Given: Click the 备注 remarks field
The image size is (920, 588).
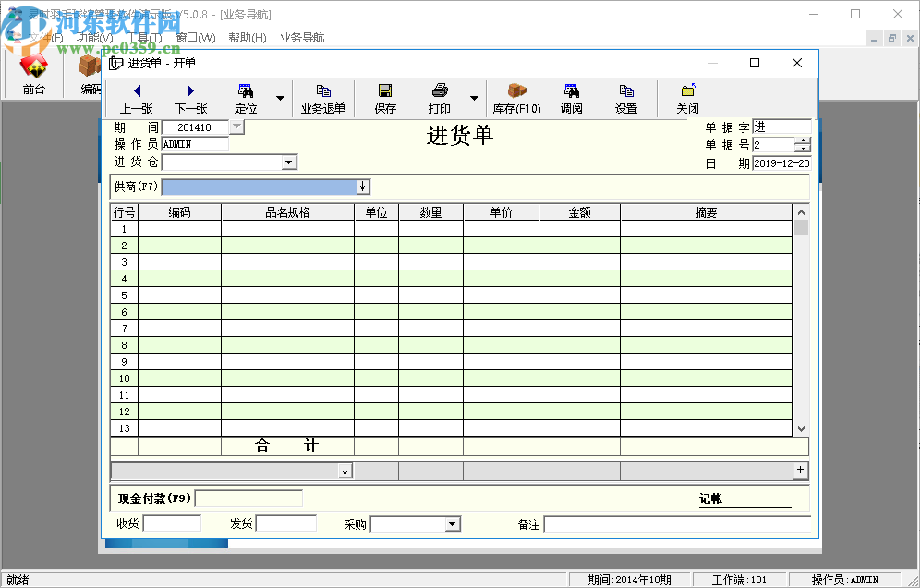Looking at the screenshot, I should [678, 524].
